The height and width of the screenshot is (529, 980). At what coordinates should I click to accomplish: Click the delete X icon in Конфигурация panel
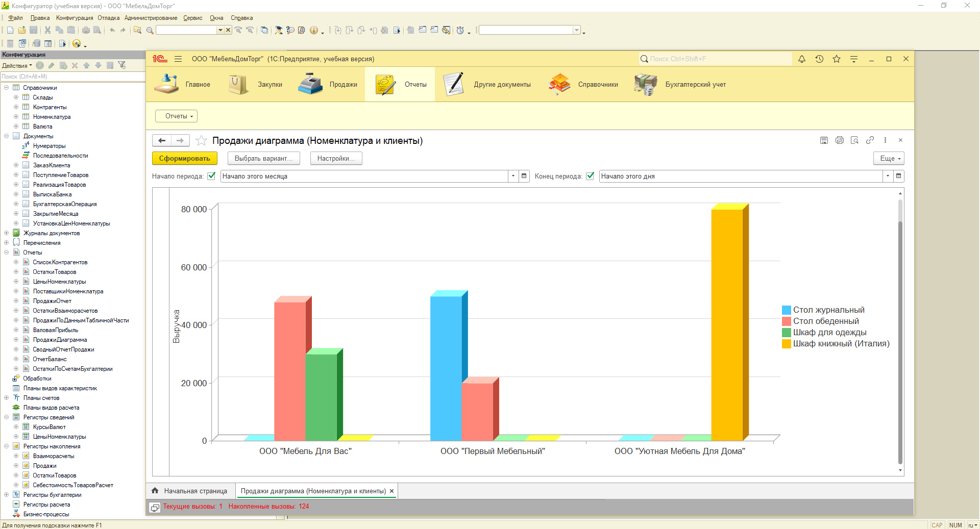(x=75, y=65)
